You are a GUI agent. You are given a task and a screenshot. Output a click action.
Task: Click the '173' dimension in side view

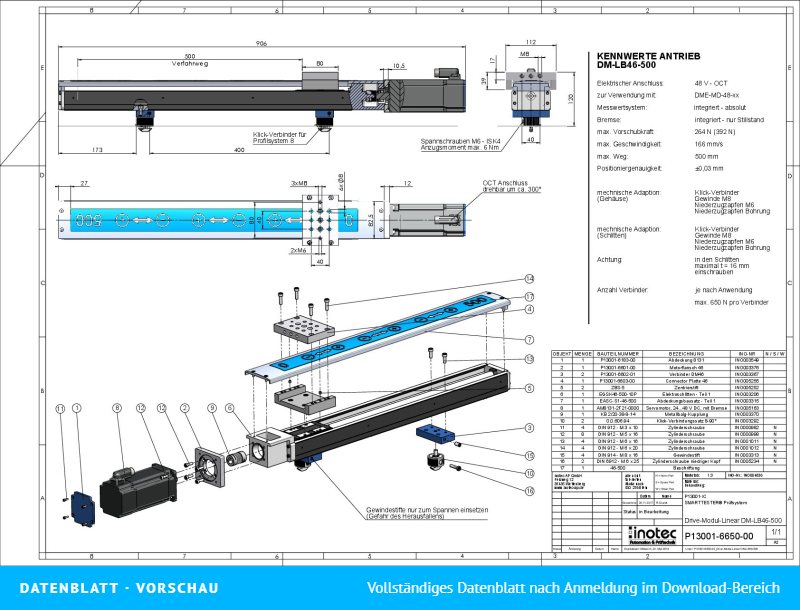97,149
